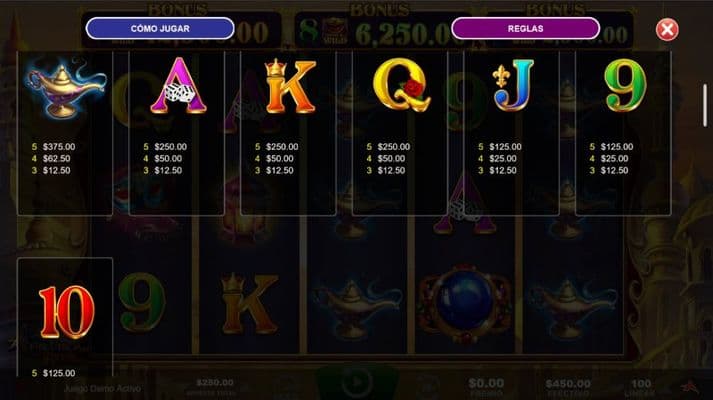
Task: Click the Juego Demo Activo label
Action: [102, 389]
